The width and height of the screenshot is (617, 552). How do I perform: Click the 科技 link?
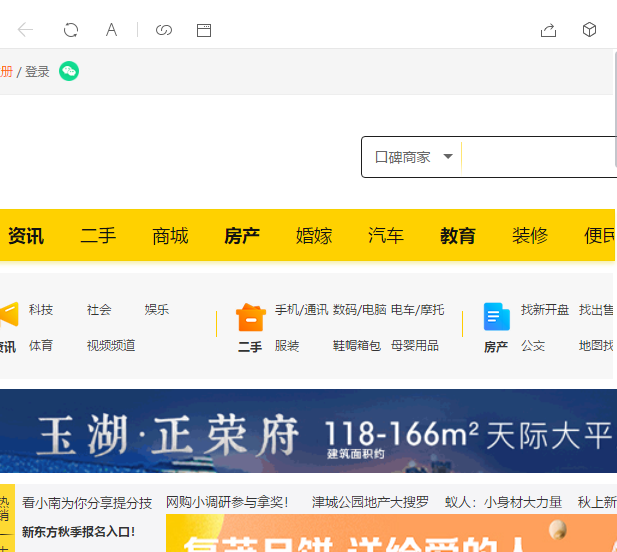point(41,310)
